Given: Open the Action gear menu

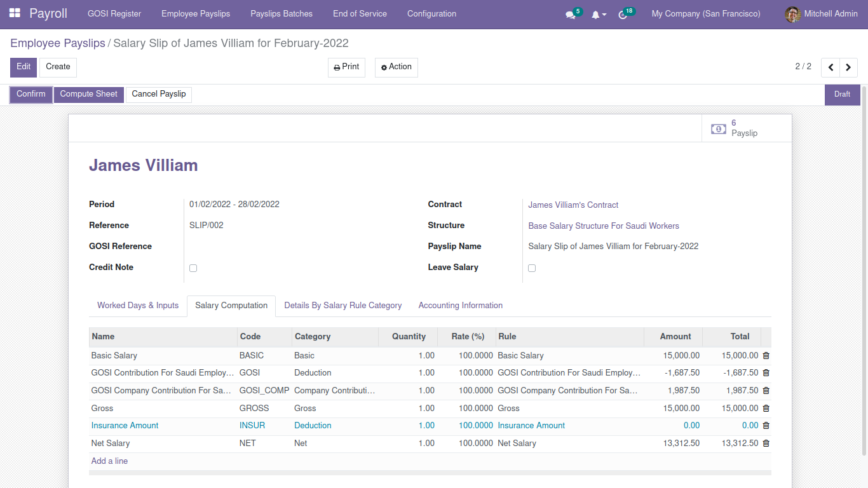Looking at the screenshot, I should point(396,67).
